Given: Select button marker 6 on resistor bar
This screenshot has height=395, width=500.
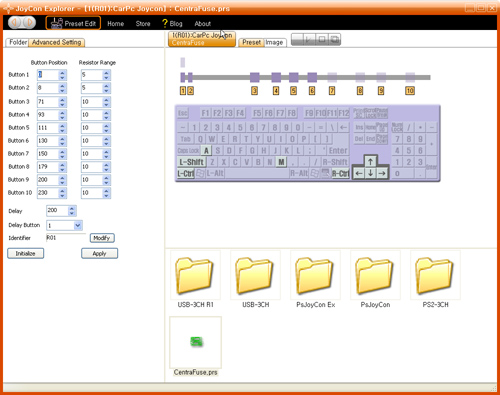Looking at the screenshot, I should tap(312, 90).
